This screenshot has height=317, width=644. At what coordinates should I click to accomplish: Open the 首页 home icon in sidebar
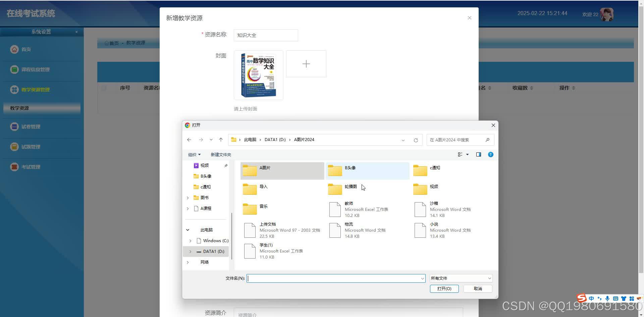pyautogui.click(x=14, y=49)
